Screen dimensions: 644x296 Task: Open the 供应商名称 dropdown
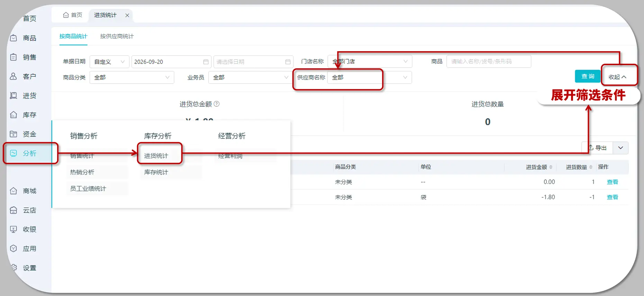tap(370, 77)
